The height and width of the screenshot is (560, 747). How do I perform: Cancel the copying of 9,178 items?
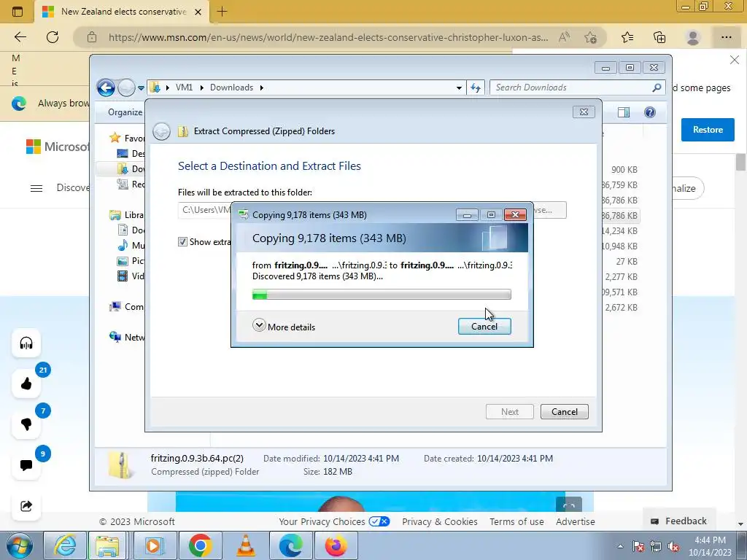tap(484, 326)
